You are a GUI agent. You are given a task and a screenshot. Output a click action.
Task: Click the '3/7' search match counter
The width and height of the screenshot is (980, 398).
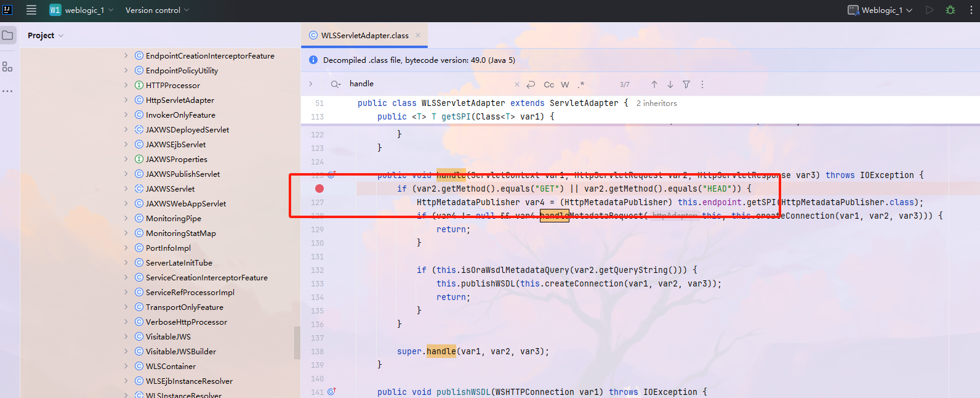click(x=625, y=84)
